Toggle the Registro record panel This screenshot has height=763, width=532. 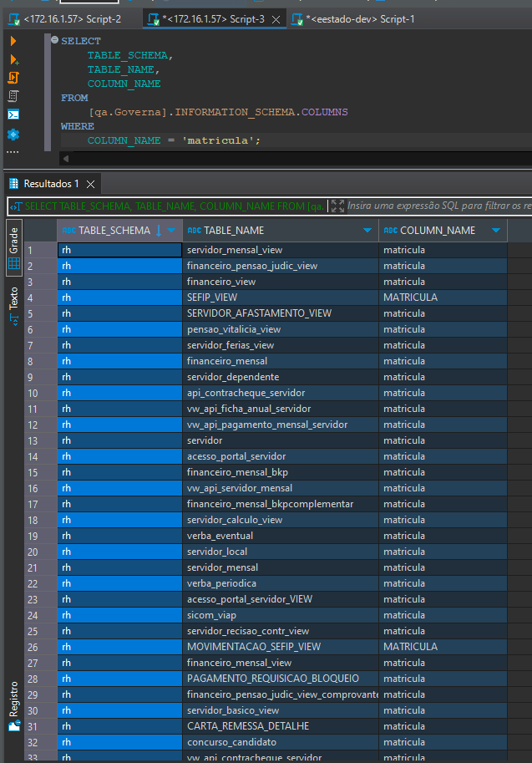pos(14,705)
